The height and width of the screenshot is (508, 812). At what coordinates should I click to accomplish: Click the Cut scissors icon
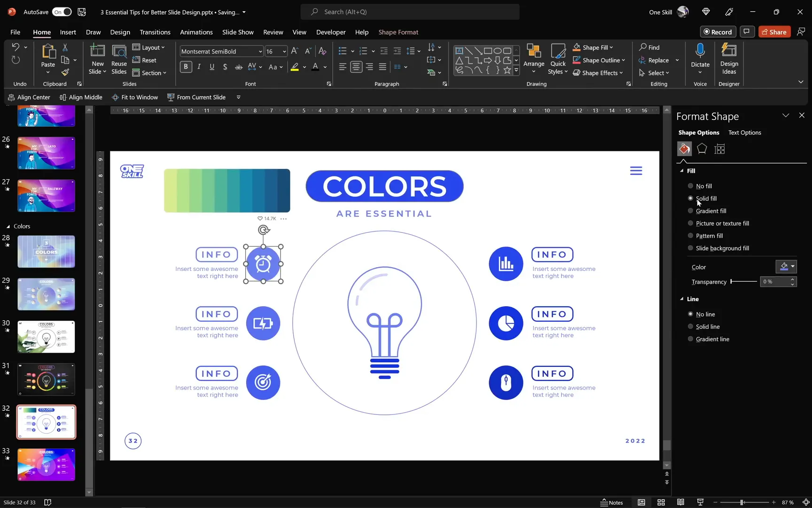[65, 48]
